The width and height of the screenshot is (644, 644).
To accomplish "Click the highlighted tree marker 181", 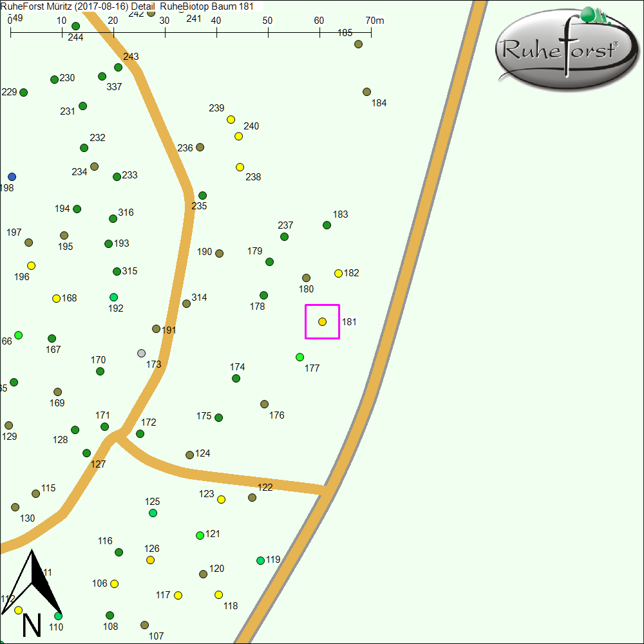I will click(322, 321).
